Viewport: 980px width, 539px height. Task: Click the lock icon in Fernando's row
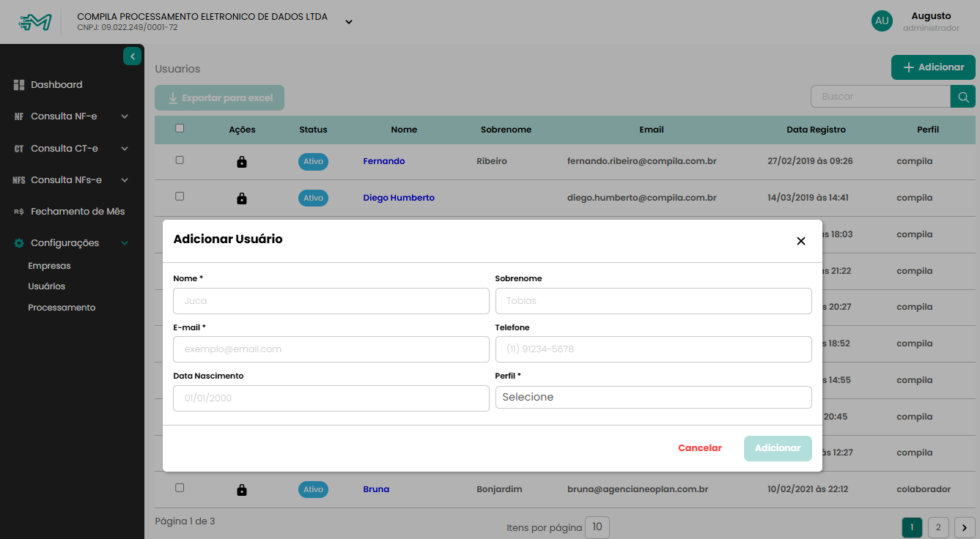[242, 161]
